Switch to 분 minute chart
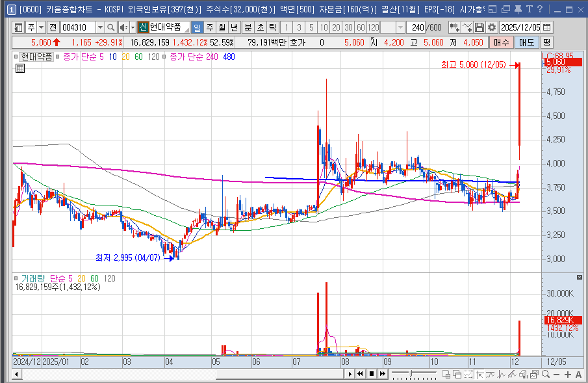The image size is (588, 383). pos(248,27)
